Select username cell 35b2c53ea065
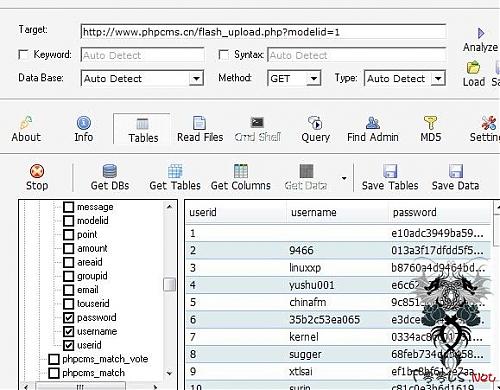Screen dimensions: 500x390 (x=324, y=320)
